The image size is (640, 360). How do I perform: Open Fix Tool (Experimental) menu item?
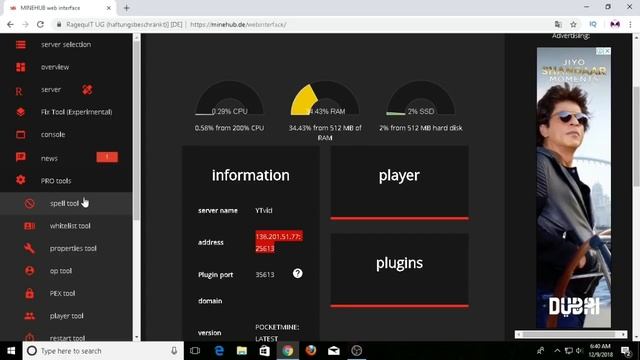point(66,112)
